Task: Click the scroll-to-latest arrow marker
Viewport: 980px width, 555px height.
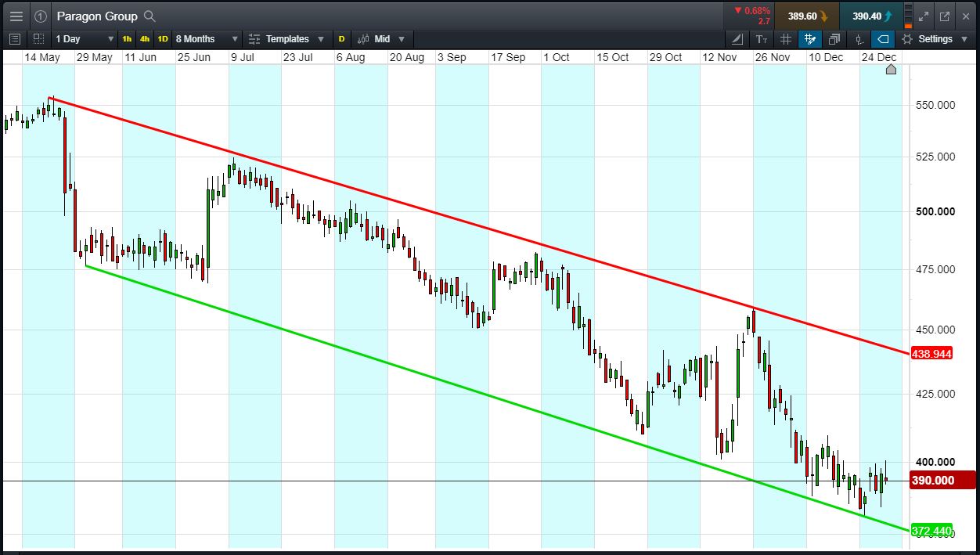Action: 891,70
